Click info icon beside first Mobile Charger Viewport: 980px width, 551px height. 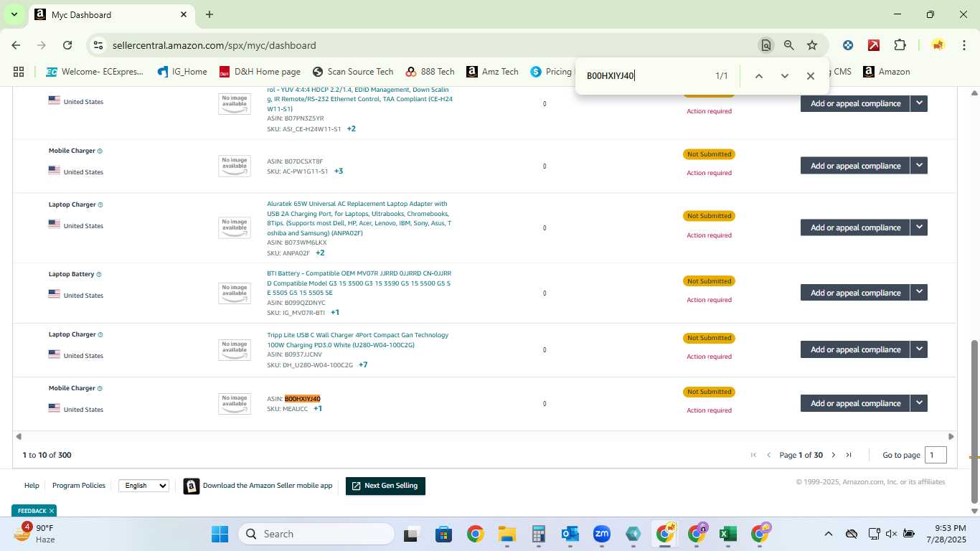tap(100, 151)
